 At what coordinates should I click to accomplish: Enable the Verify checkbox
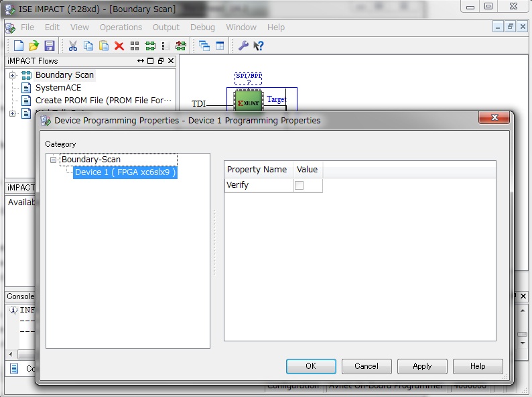coord(300,186)
